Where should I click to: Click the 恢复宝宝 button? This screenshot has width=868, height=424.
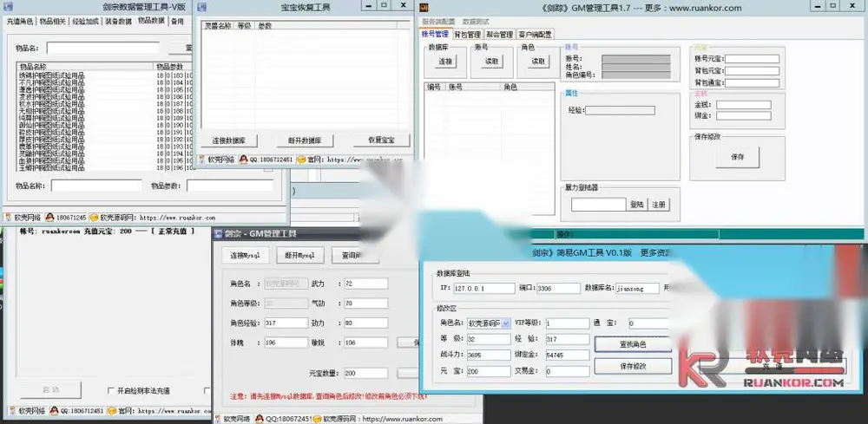381,140
